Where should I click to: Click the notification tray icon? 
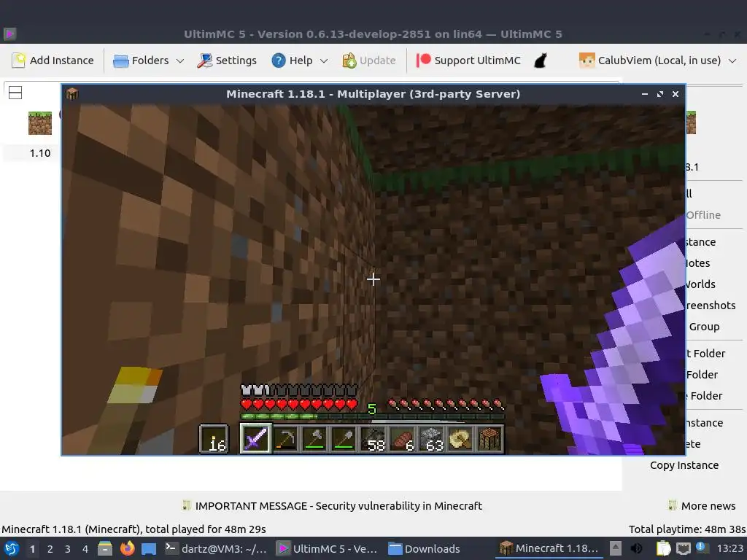click(x=702, y=548)
